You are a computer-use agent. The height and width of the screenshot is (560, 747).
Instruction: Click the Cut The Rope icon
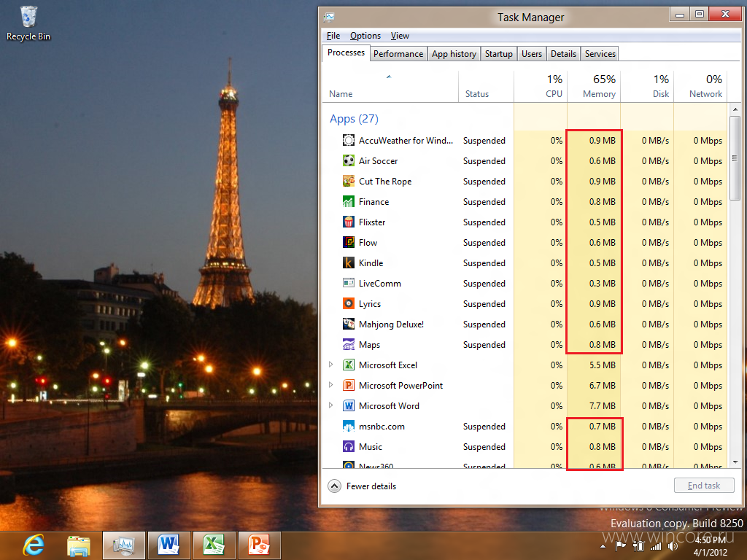(x=348, y=182)
